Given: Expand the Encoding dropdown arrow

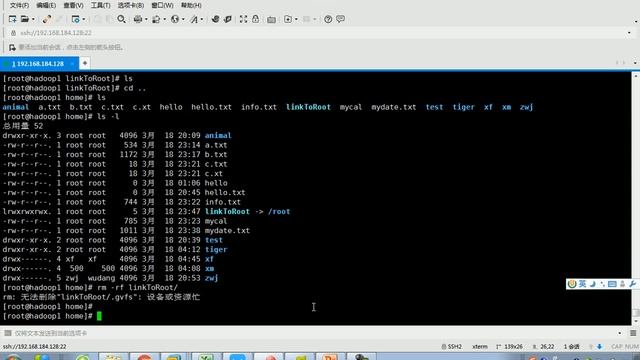Looking at the screenshot, I should click(x=183, y=19).
